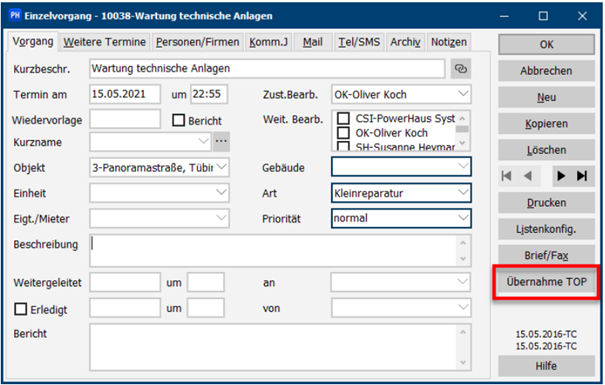Click into the Beschreibung text field
Viewport: 605px width, 385px height.
pyautogui.click(x=273, y=251)
